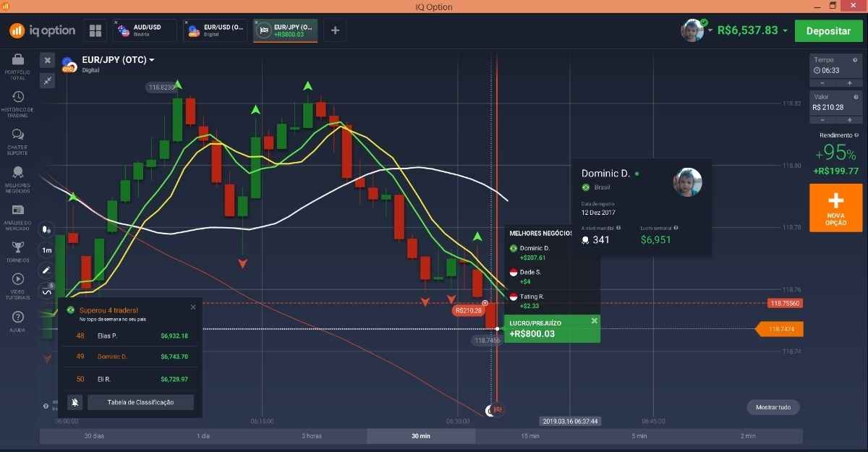
Task: Open the 1m candle interval selector
Action: click(47, 250)
